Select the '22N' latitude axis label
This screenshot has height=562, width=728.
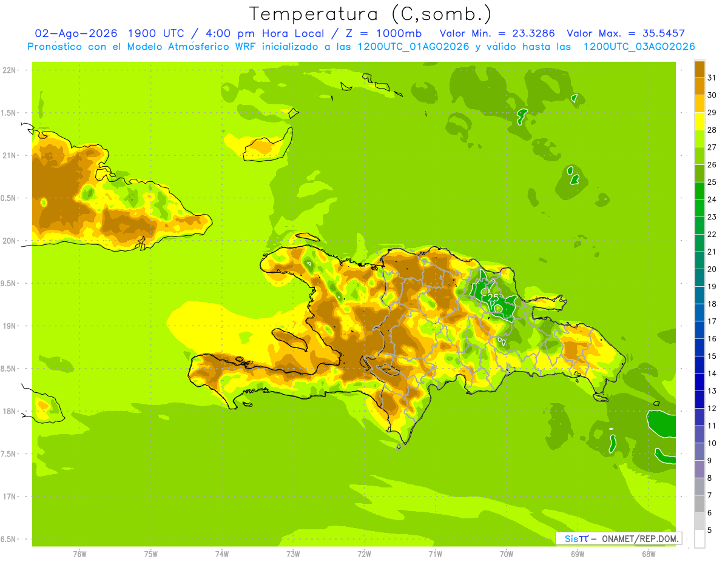pos(8,70)
